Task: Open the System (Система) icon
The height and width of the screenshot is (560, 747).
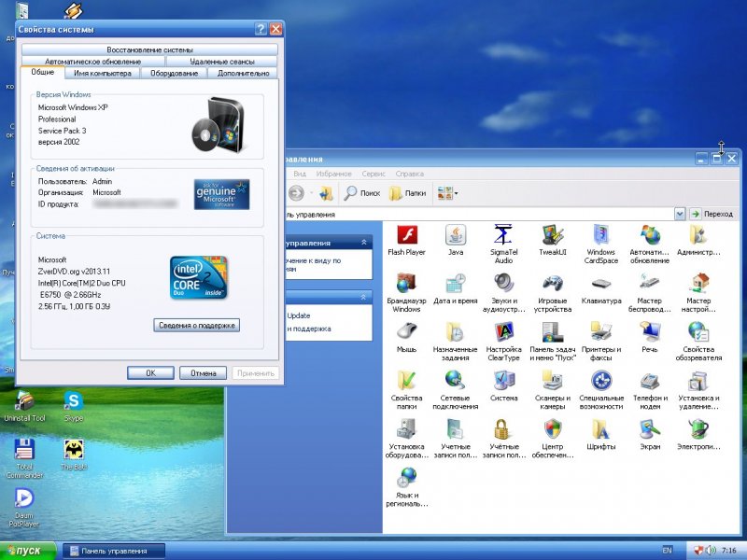Action: (503, 386)
